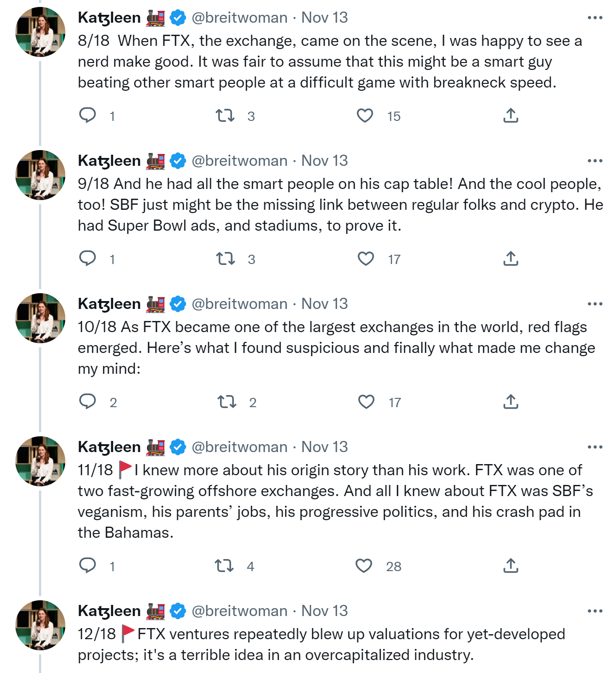Like the 10/18 red flags tweet
The height and width of the screenshot is (673, 616).
pos(366,402)
